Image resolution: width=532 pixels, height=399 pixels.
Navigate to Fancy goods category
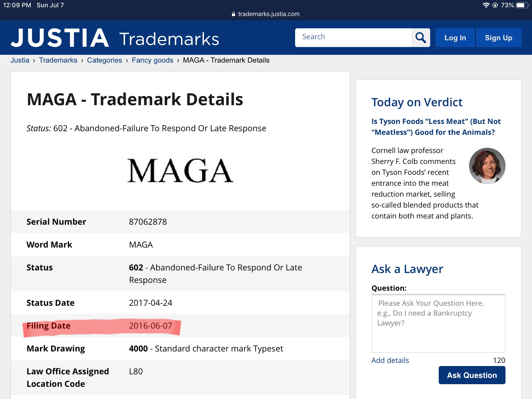coord(152,60)
